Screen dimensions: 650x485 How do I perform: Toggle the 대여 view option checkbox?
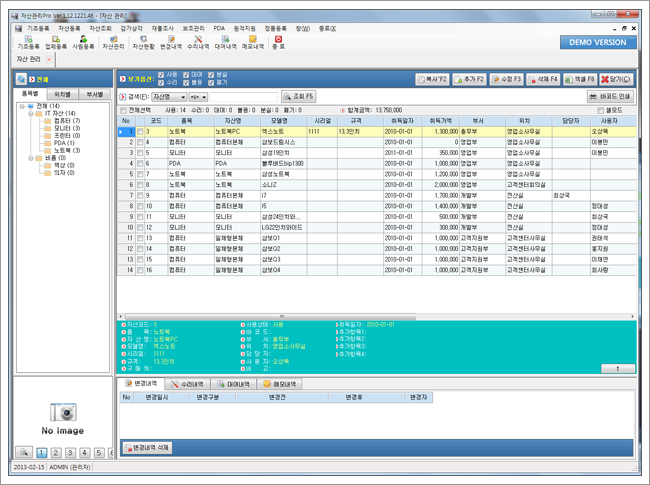click(x=186, y=75)
